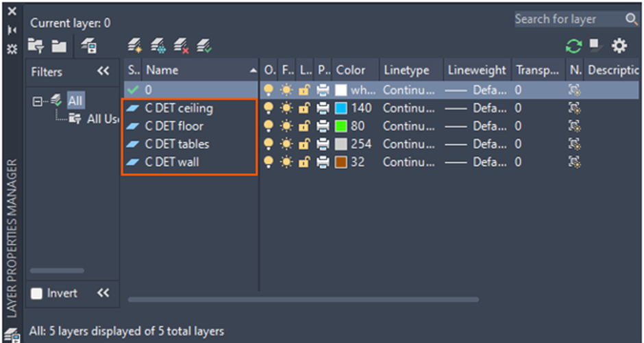Freeze the C DET floor layer

286,126
